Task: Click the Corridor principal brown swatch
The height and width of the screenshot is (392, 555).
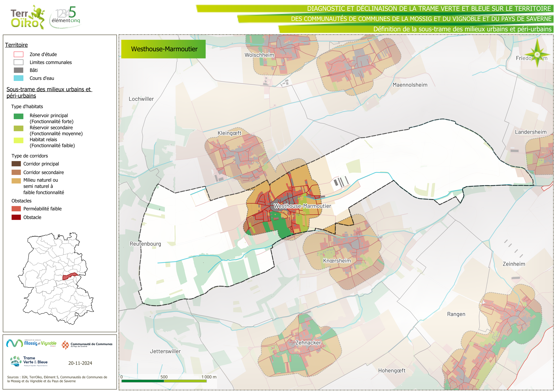Action: click(16, 164)
